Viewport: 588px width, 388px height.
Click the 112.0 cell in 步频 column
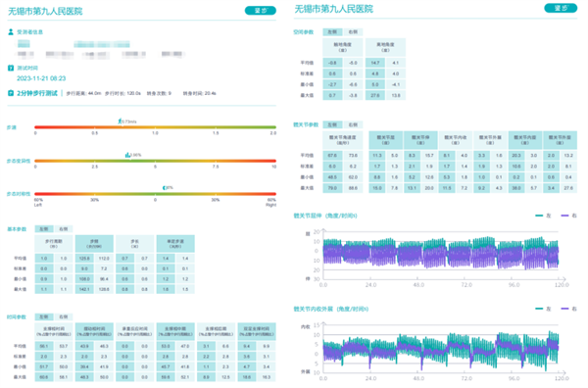pos(104,259)
